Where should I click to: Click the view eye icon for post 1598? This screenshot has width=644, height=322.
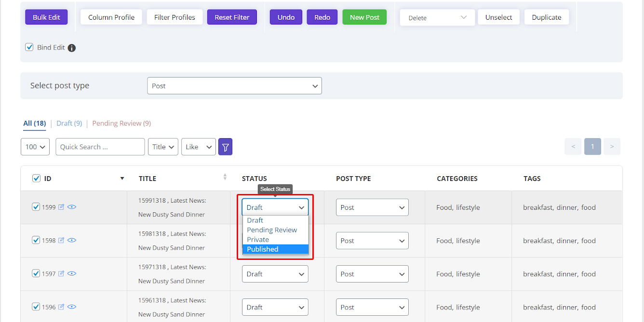(x=72, y=240)
